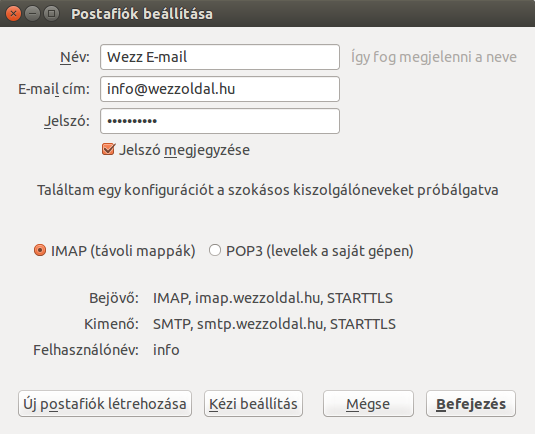Click the Felhasználónév value info
This screenshot has height=434, width=535.
(x=166, y=350)
